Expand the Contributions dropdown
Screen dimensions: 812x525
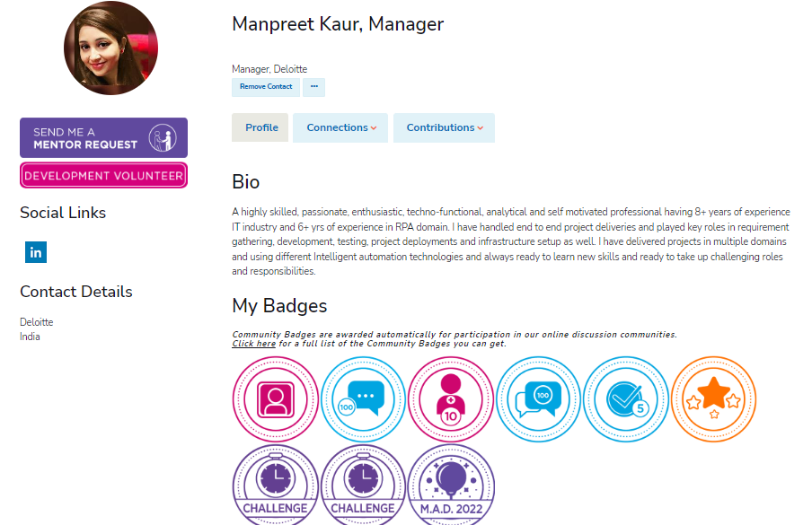click(x=444, y=127)
